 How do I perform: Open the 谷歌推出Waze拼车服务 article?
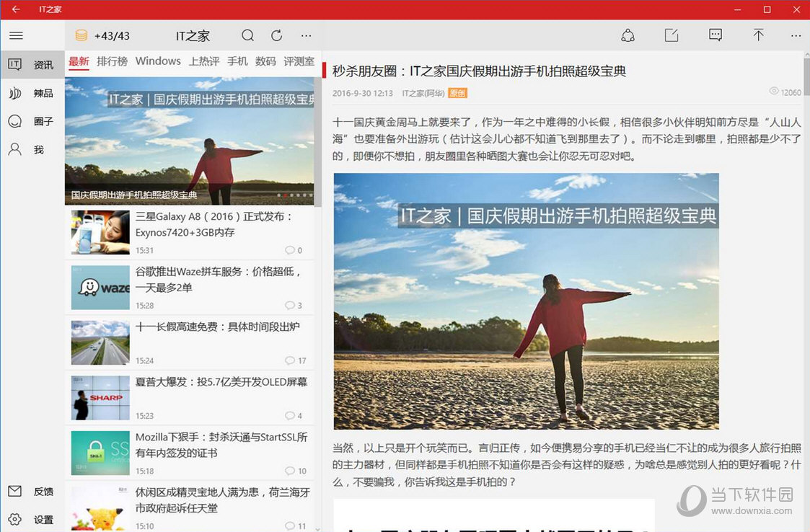pos(190,288)
